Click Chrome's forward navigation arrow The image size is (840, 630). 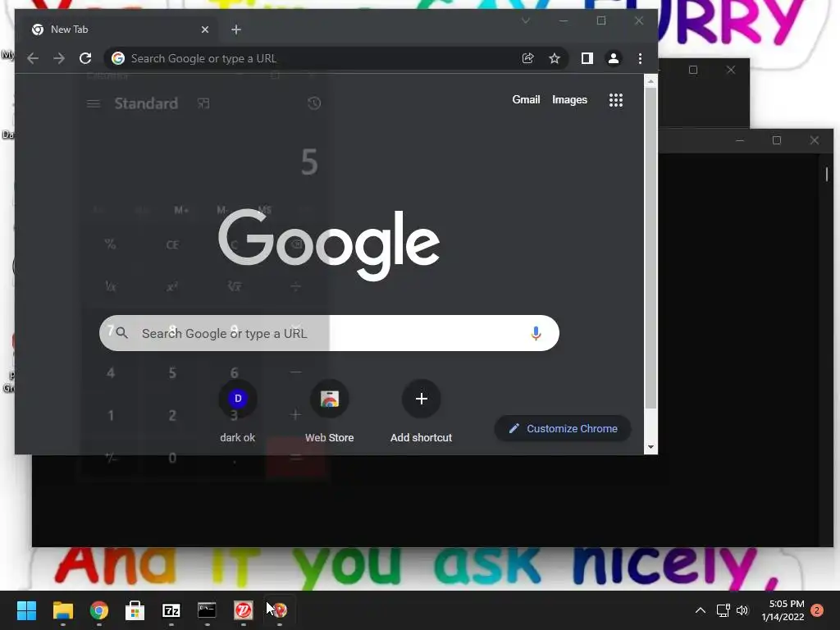point(59,58)
